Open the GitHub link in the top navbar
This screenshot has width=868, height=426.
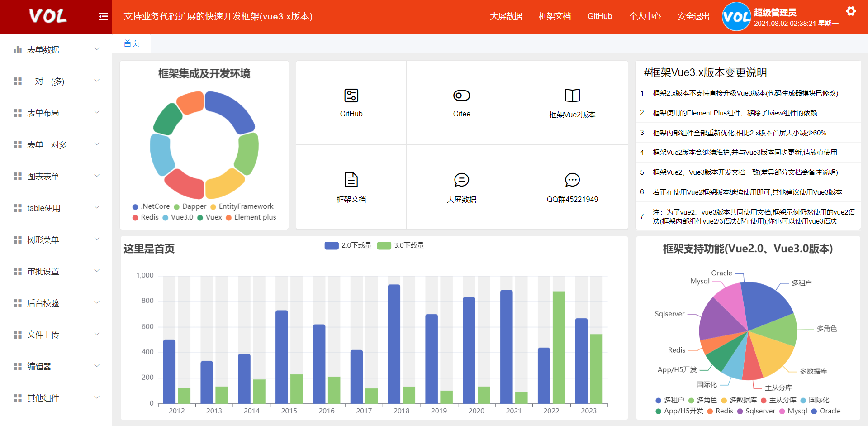pos(600,16)
